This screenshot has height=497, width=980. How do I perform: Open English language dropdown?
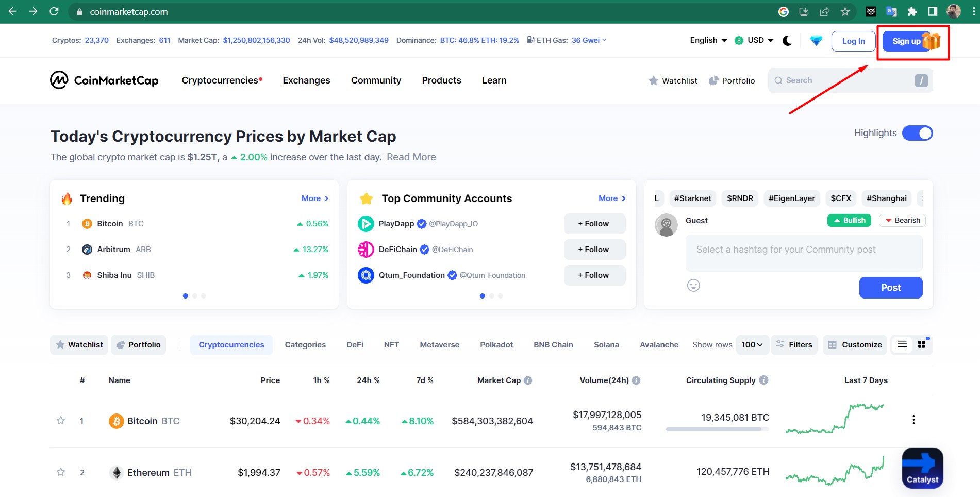(x=708, y=40)
